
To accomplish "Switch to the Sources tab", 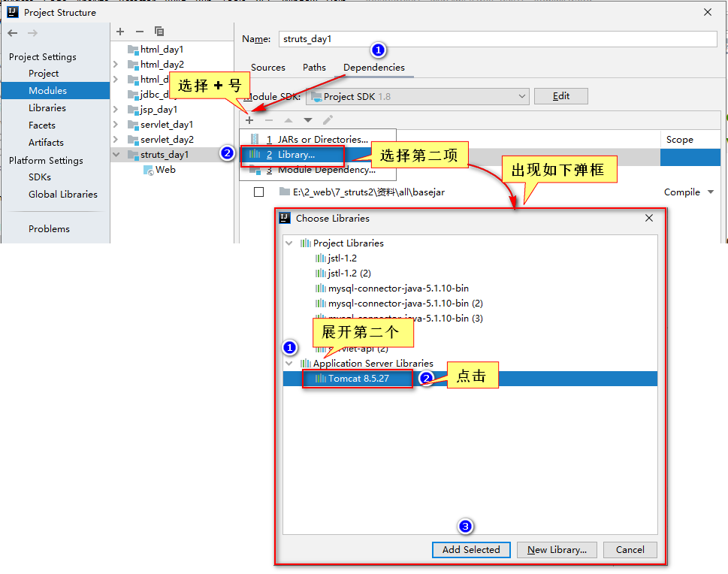I will [x=268, y=68].
